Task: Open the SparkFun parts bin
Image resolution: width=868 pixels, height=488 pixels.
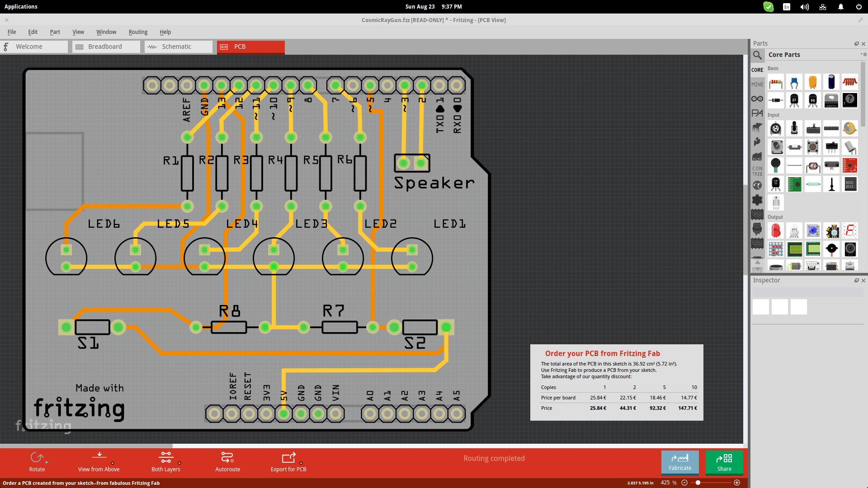Action: point(758,156)
